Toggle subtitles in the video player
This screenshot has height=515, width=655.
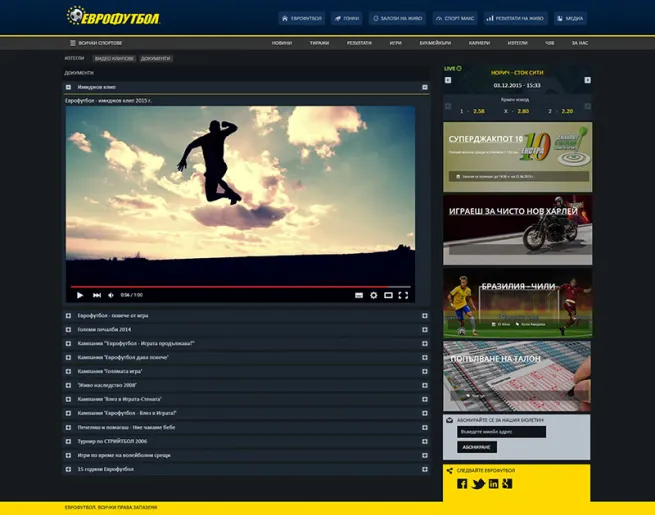[359, 295]
